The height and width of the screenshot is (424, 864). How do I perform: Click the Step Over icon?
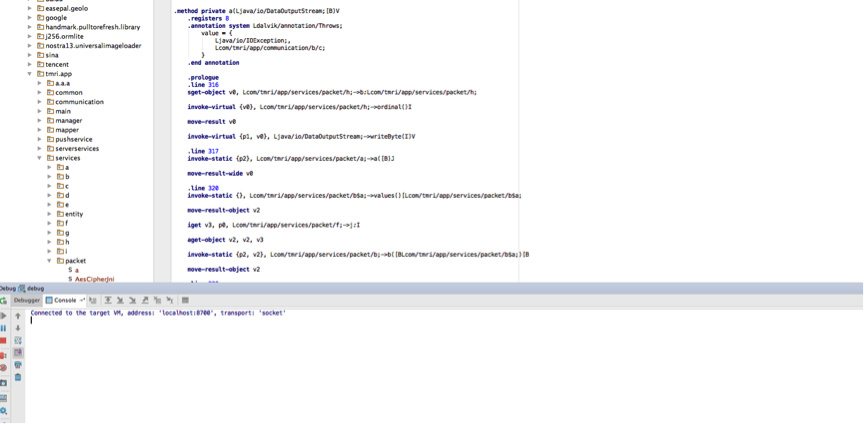(x=108, y=300)
